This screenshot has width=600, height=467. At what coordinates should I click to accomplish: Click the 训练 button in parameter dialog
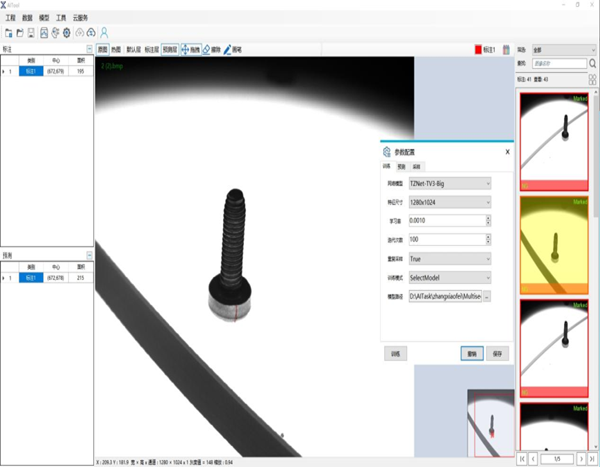click(x=395, y=353)
